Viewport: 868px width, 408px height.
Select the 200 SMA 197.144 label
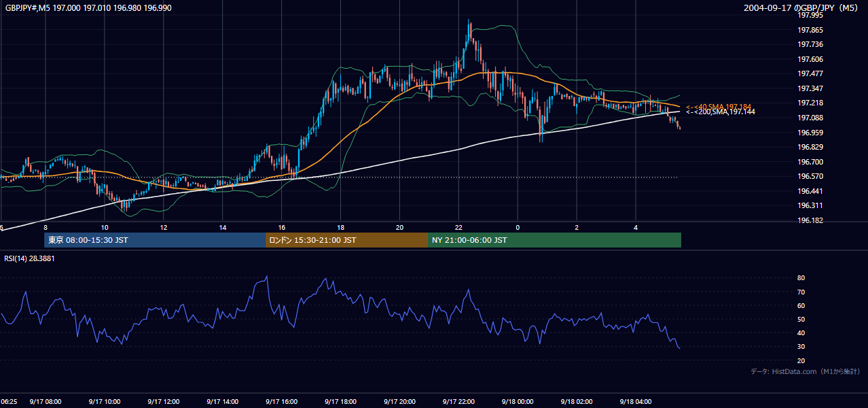tap(720, 112)
